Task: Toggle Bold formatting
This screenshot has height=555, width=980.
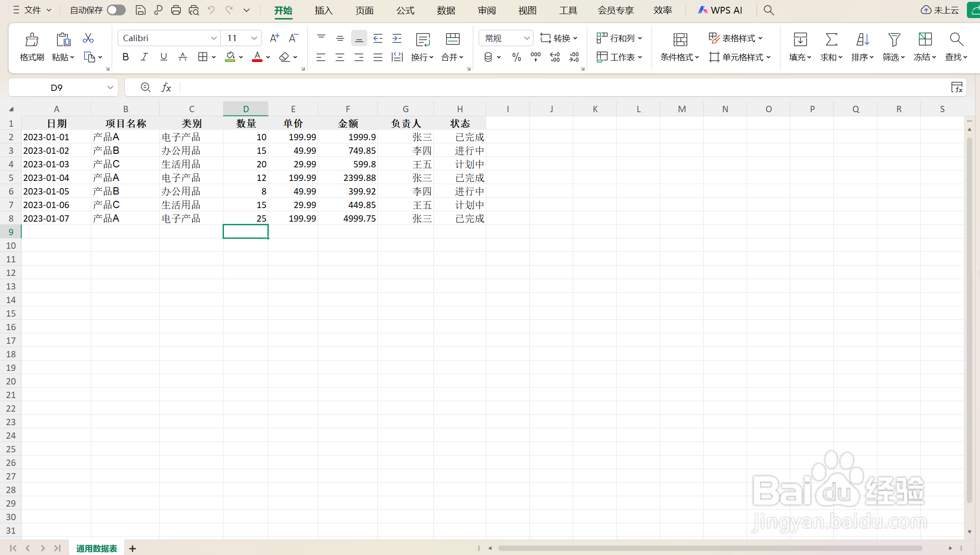Action: [126, 57]
